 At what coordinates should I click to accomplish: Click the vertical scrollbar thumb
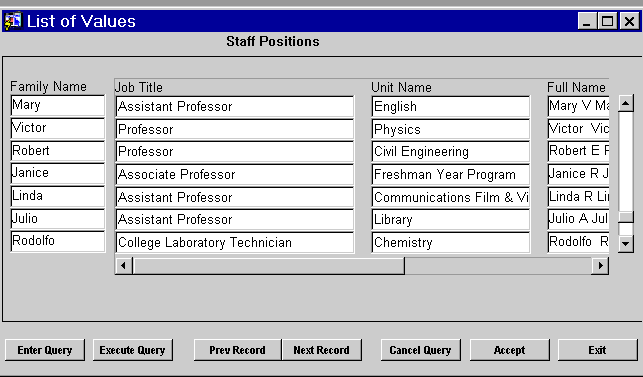click(x=625, y=217)
